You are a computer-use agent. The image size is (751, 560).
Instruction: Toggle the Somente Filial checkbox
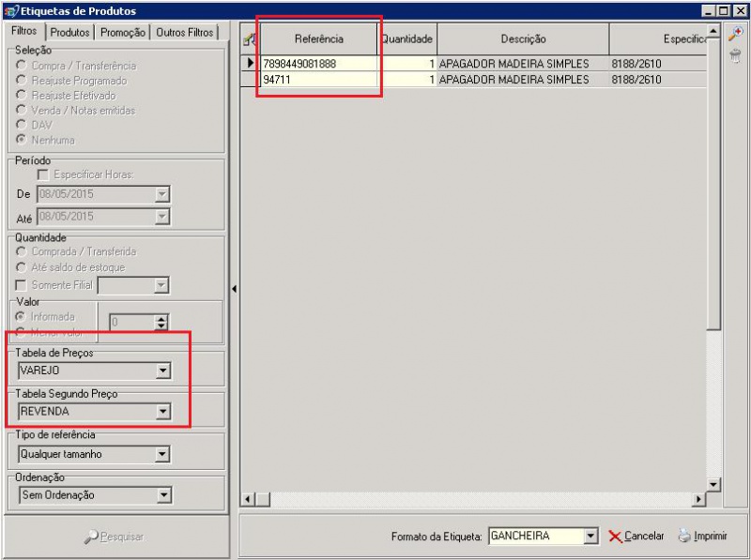(22, 285)
